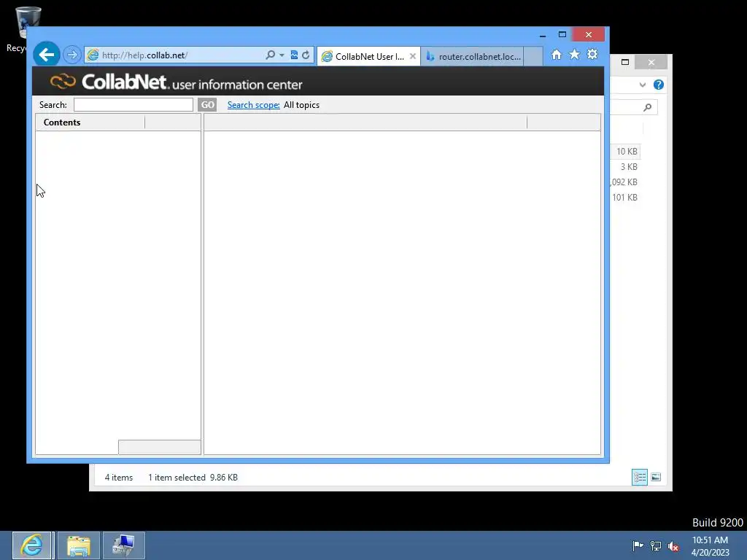Screen dimensions: 747x560
Task: Close the CollabNet User tab
Action: (413, 56)
